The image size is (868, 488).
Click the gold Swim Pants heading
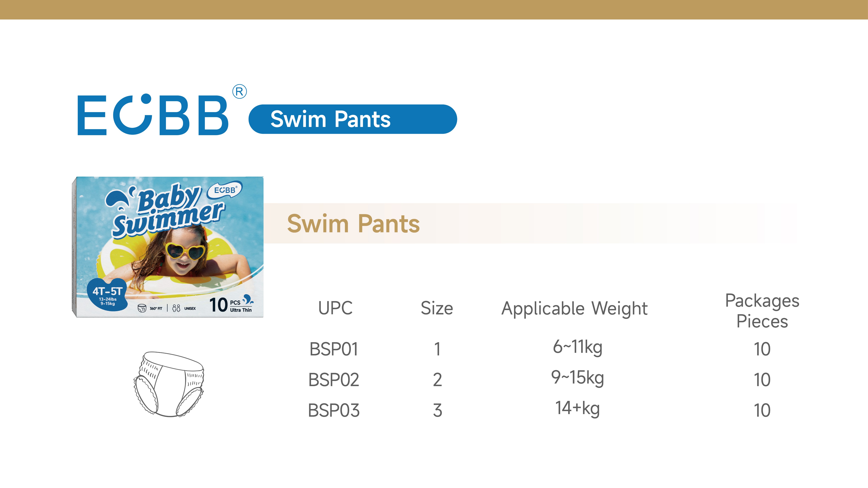tap(353, 224)
